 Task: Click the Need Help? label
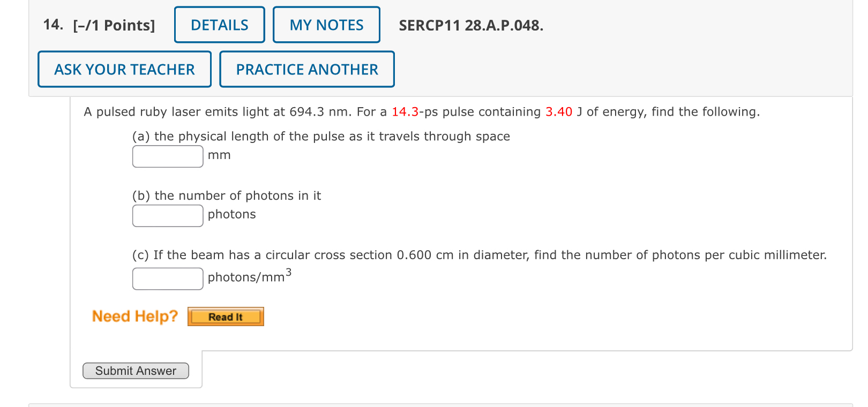[134, 316]
